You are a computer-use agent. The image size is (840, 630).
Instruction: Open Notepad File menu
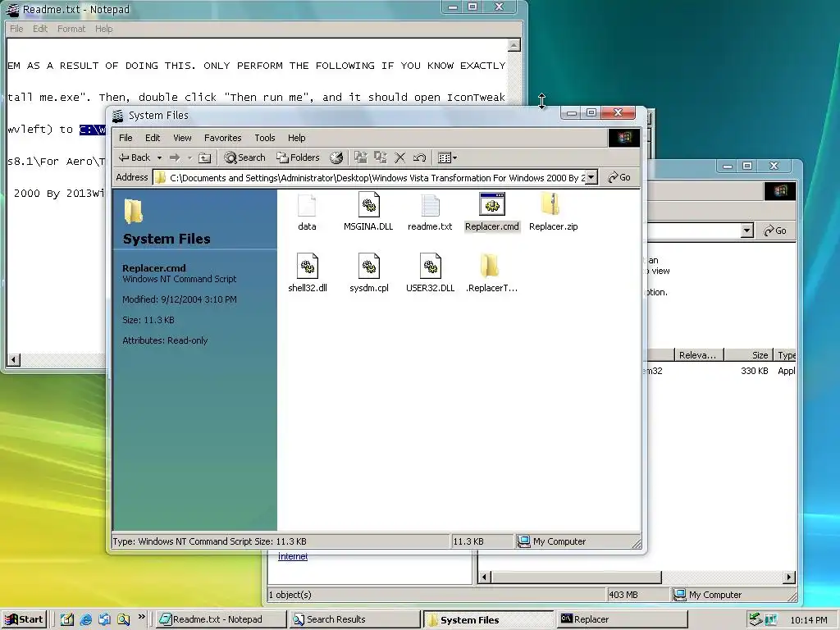[16, 29]
